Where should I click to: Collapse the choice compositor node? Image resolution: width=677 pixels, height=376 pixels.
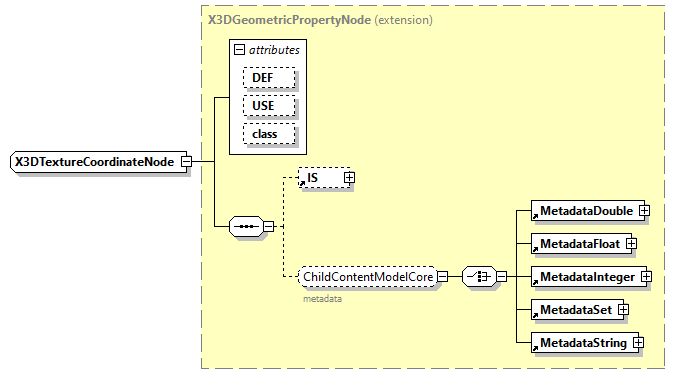point(501,276)
